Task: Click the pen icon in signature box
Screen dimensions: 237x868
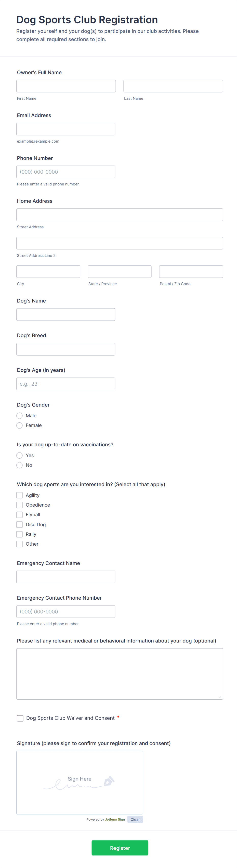Action: [109, 781]
